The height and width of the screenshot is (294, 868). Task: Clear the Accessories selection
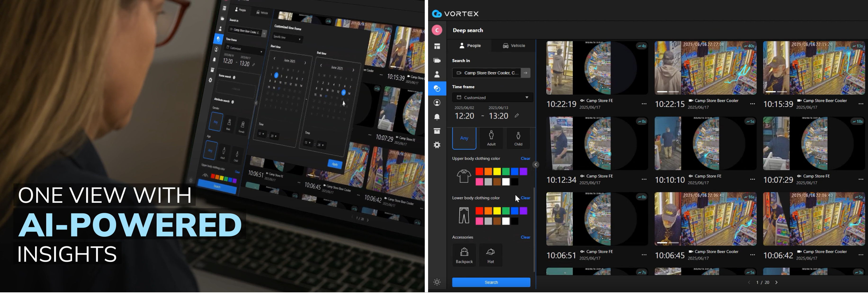tap(525, 238)
